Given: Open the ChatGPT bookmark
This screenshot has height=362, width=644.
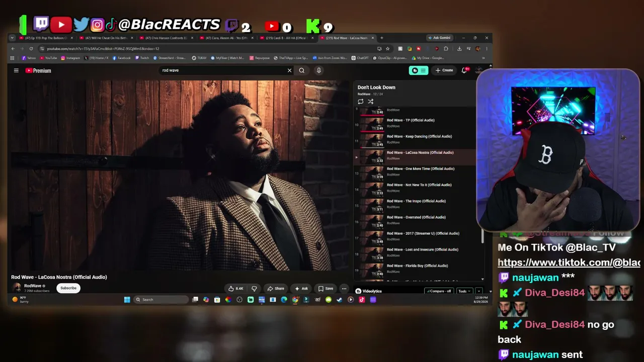Looking at the screenshot, I should coord(360,58).
